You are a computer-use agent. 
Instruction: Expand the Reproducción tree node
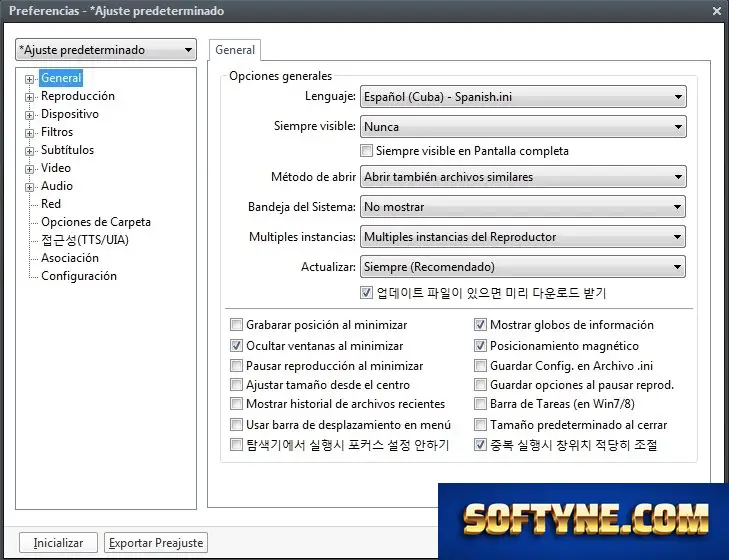pyautogui.click(x=29, y=97)
